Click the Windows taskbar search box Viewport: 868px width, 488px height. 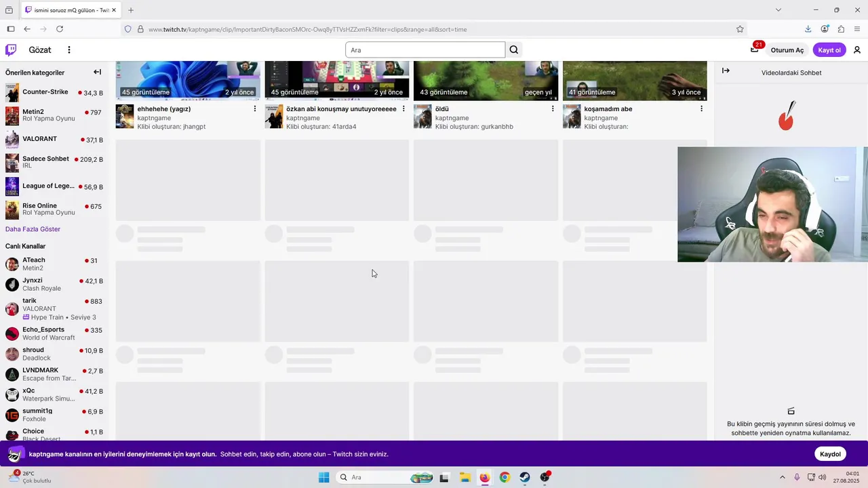(x=385, y=477)
